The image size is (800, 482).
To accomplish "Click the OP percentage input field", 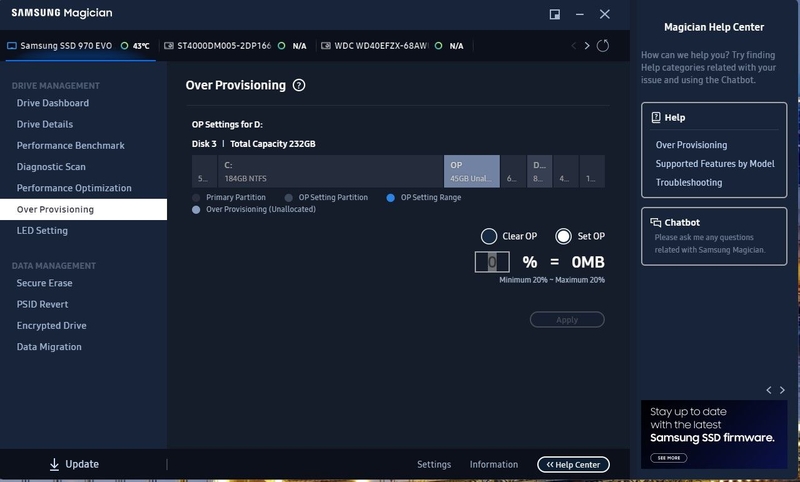I will pos(492,262).
